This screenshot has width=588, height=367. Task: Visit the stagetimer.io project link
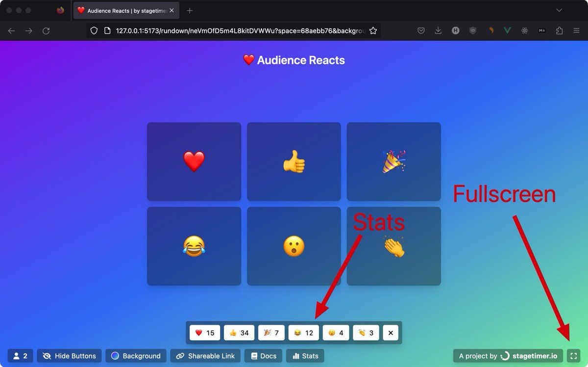point(508,356)
